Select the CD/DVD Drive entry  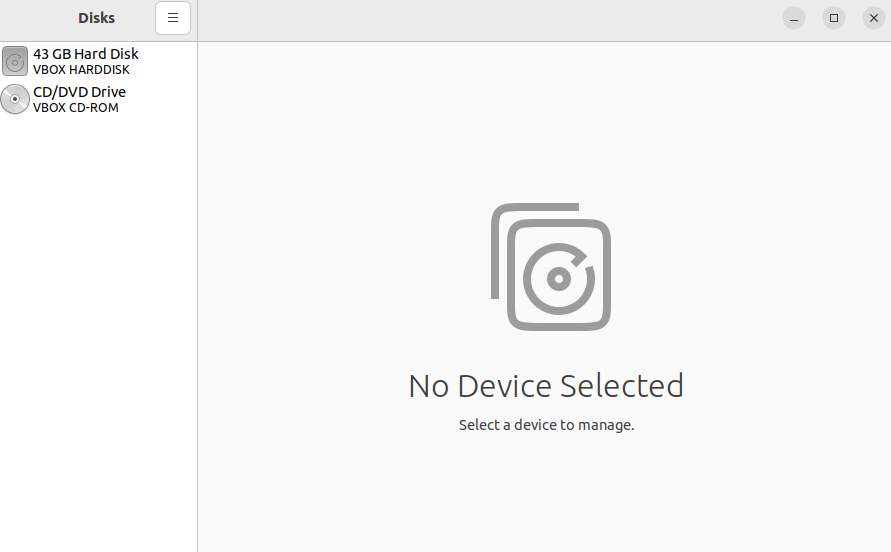[98, 99]
